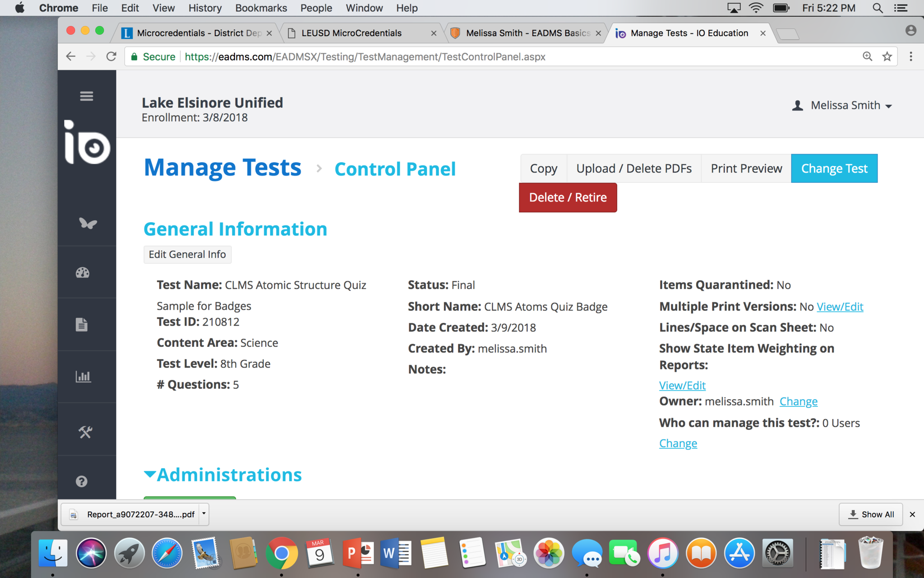Screen dimensions: 924x578
Task: Open the downloaded PDF options arrow
Action: point(204,514)
